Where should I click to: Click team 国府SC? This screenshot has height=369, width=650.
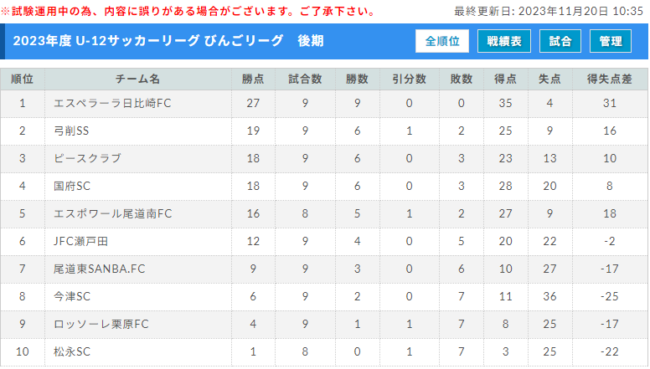[72, 186]
